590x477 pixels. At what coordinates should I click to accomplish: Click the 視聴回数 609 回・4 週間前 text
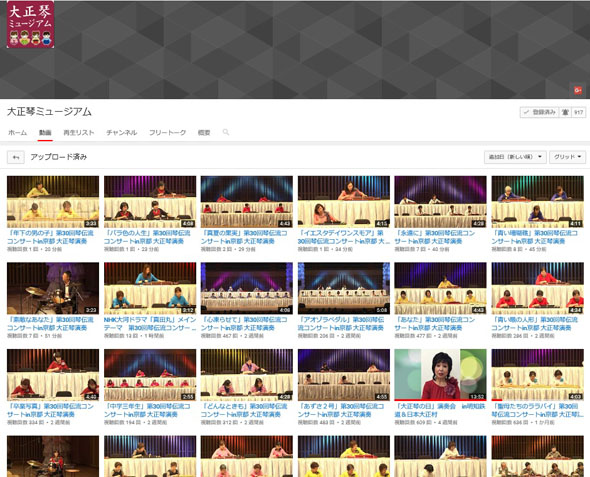coord(426,422)
